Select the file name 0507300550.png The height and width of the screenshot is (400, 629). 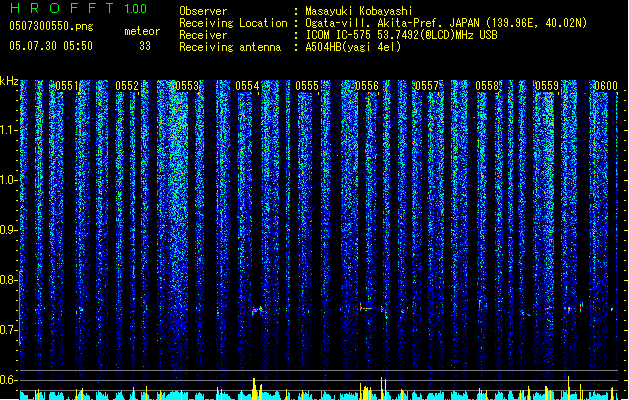pyautogui.click(x=51, y=26)
